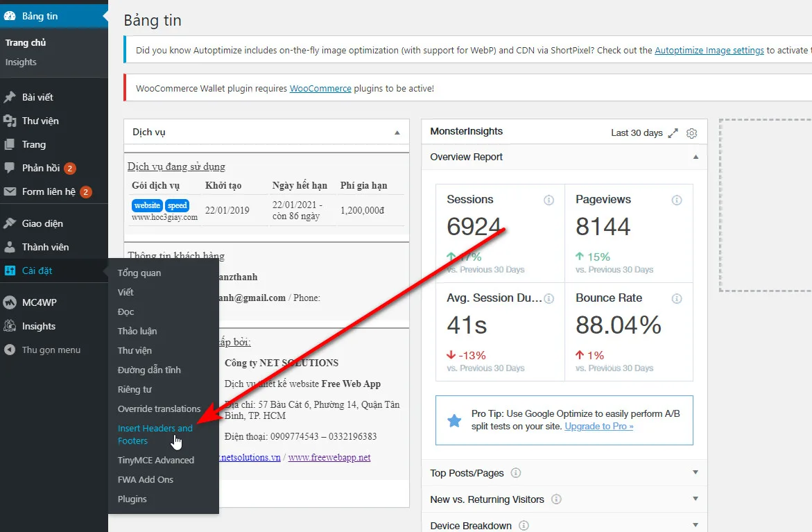812x532 pixels.
Task: Expand the Device Breakdown section
Action: 696,525
